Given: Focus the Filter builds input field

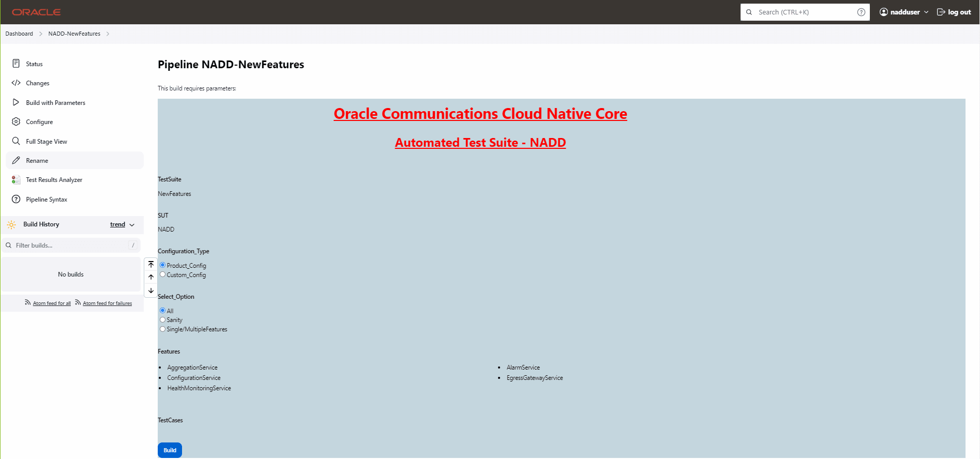Looking at the screenshot, I should 71,245.
